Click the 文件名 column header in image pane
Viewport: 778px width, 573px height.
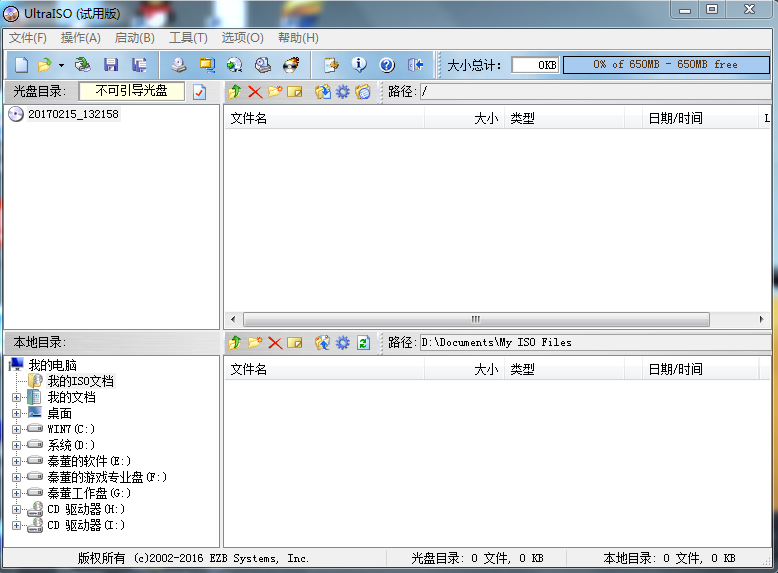point(249,118)
